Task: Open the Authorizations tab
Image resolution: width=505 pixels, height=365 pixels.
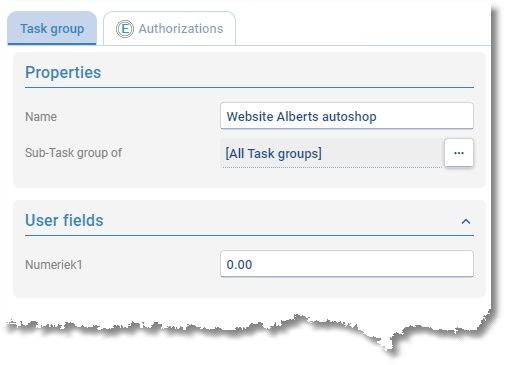Action: [x=169, y=29]
